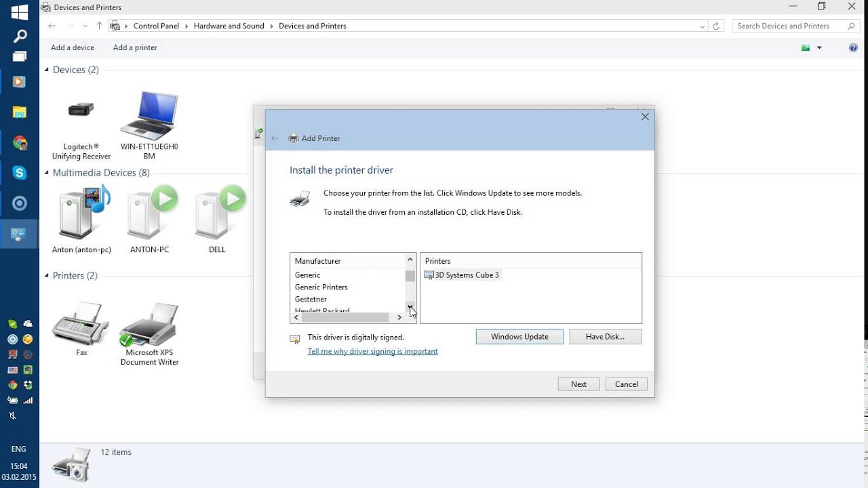Click the OneDrive cloud tray icon

(28, 324)
